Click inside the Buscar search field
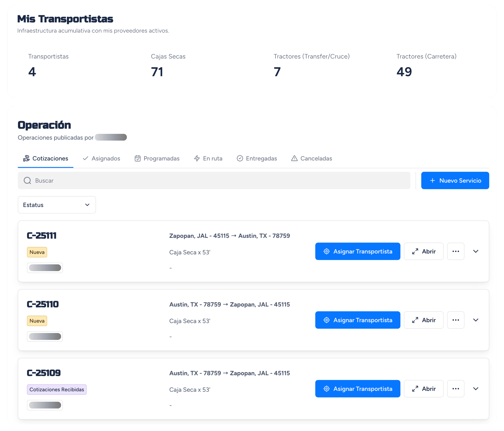This screenshot has height=431, width=504. tap(146, 180)
